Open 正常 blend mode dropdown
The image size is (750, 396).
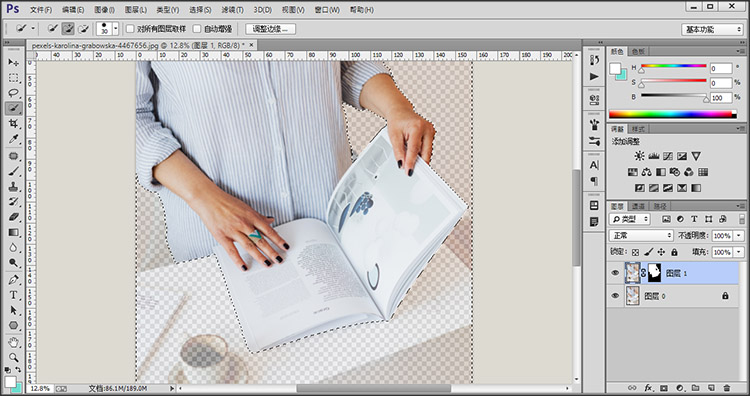pos(641,236)
